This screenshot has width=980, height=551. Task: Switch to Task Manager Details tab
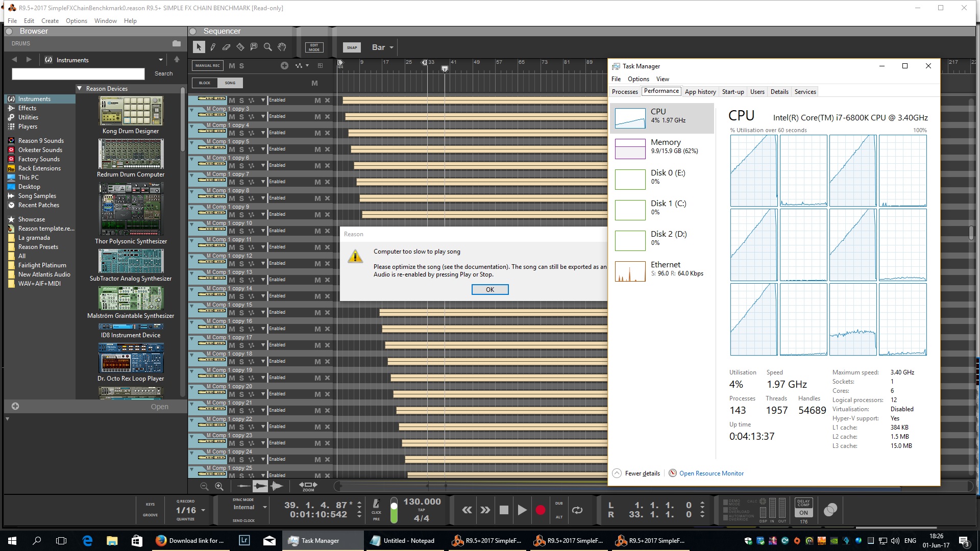779,92
